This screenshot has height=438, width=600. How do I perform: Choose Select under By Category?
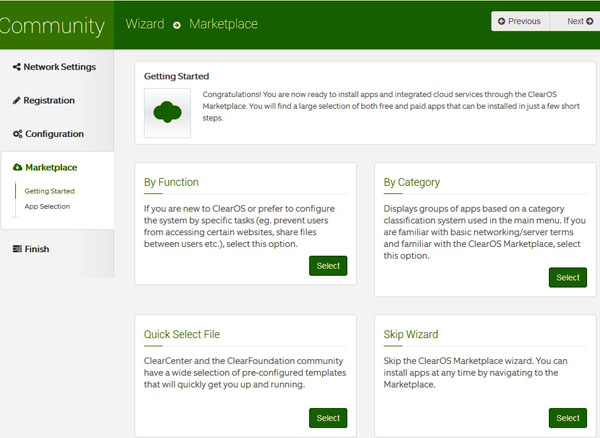(x=568, y=277)
